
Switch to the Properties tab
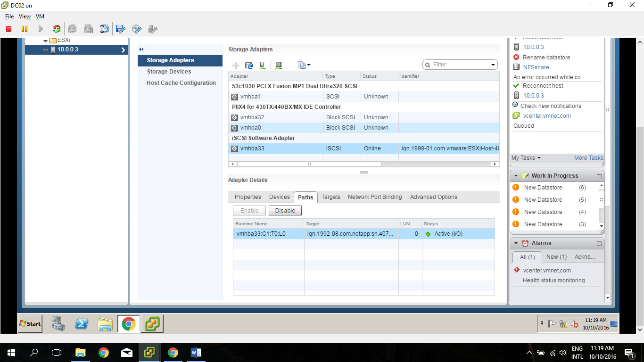[248, 197]
